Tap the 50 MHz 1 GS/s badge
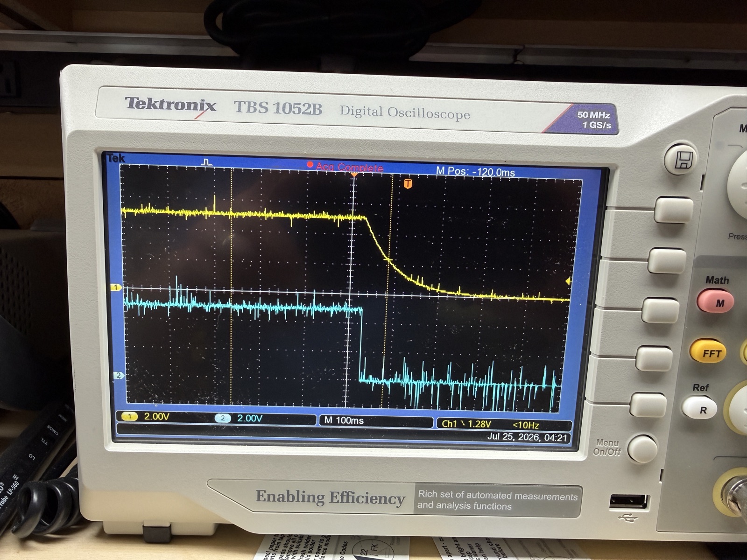The height and width of the screenshot is (560, 747). coord(593,119)
